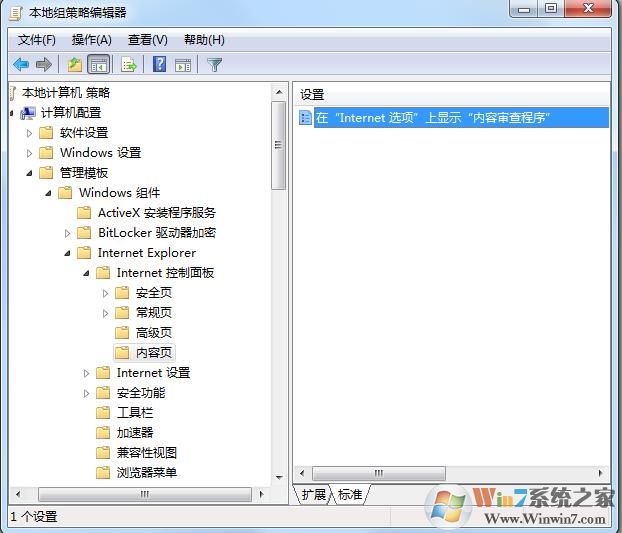Click the blue Help question mark icon
This screenshot has height=533, width=622.
coord(159,64)
